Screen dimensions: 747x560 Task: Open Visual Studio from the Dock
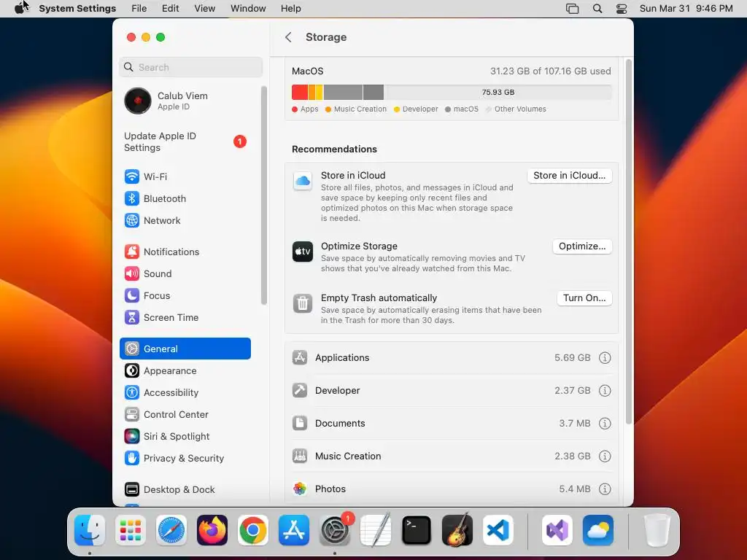pyautogui.click(x=557, y=530)
